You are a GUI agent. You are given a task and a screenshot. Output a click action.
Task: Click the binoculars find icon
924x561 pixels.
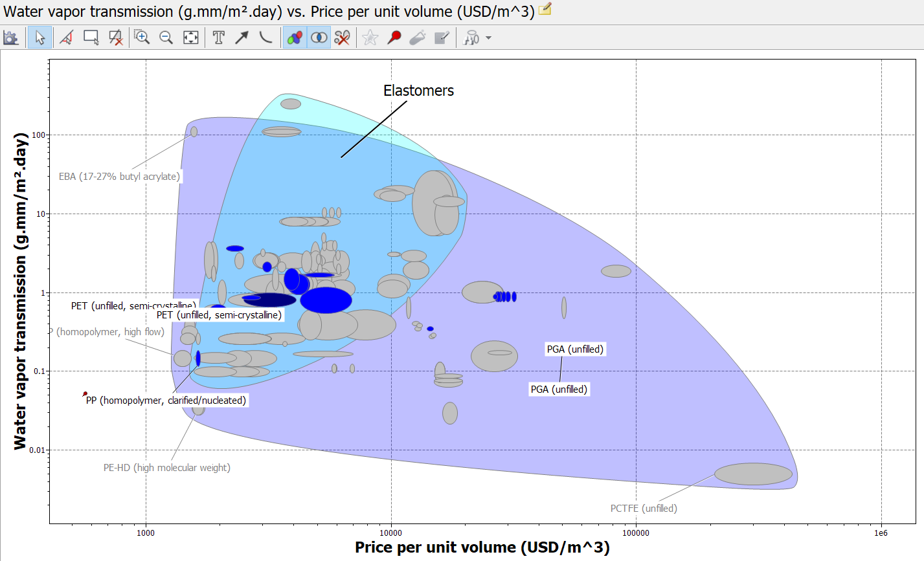(471, 38)
